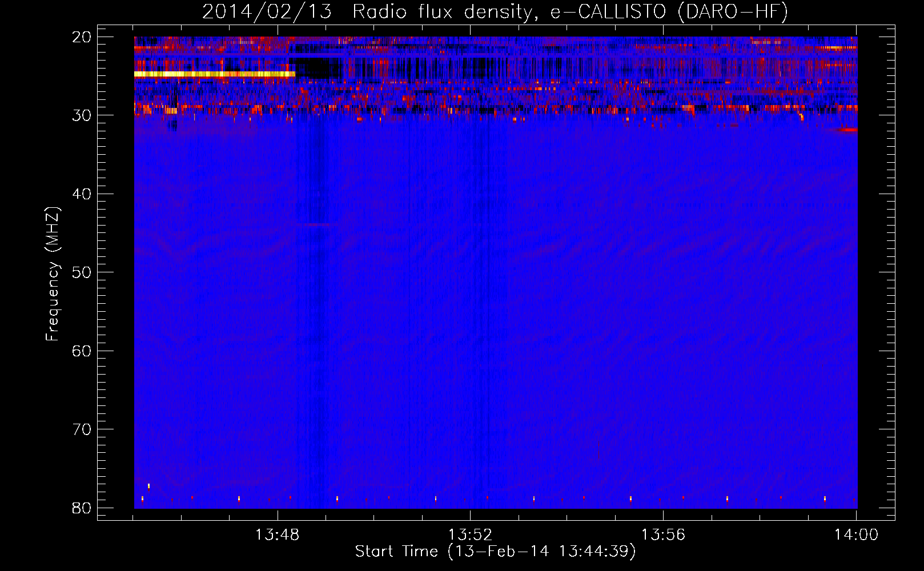This screenshot has width=924, height=571.
Task: Click the 13:52 time tick label
Action: (x=470, y=535)
